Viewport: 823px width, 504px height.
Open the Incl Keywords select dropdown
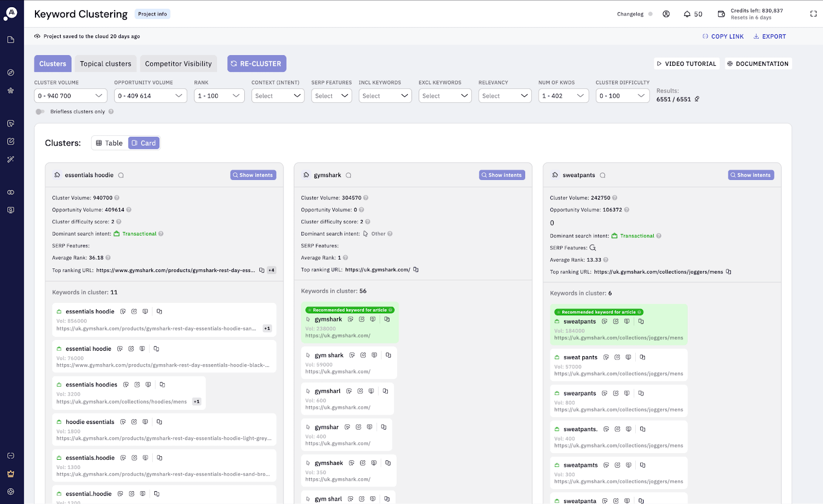click(x=385, y=96)
